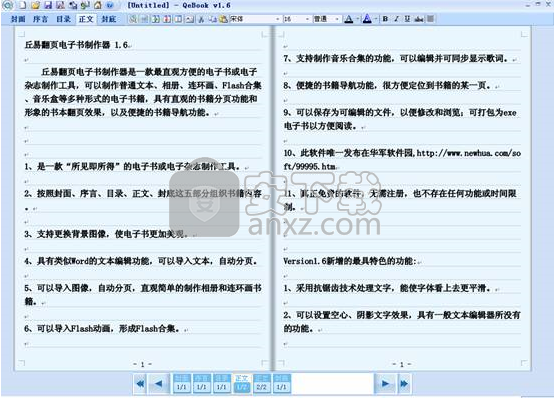
Task: Click the line '6、可以导入Flash动画'
Action: tap(102, 329)
